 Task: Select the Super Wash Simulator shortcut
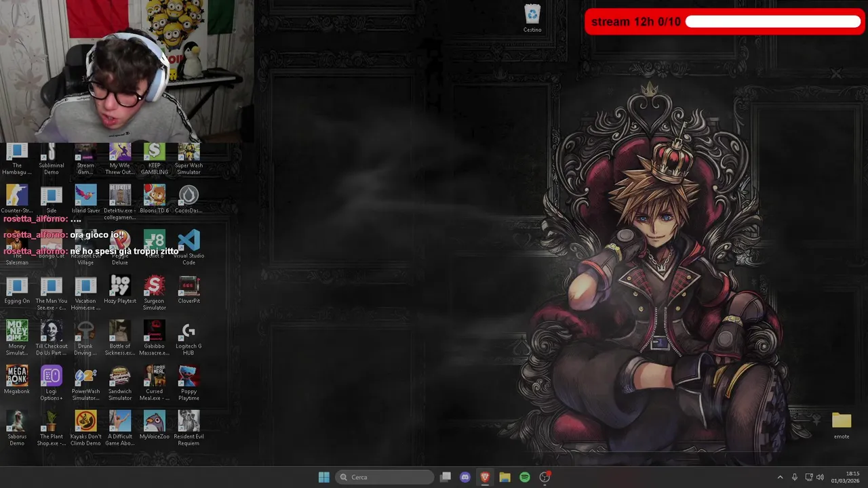(189, 160)
